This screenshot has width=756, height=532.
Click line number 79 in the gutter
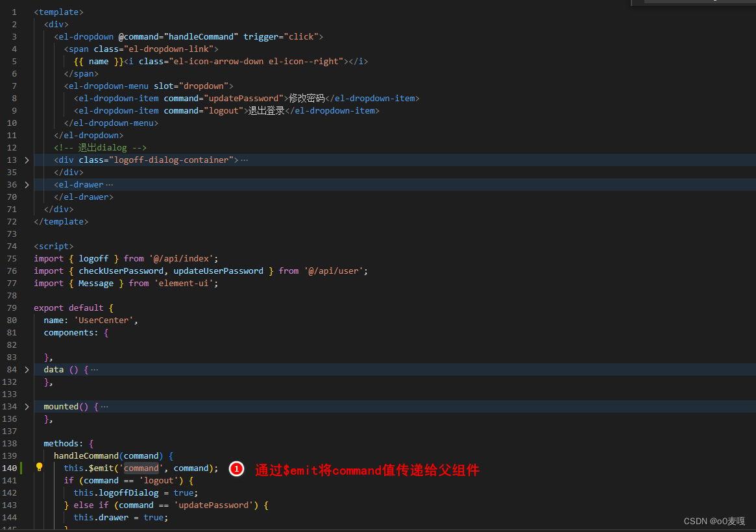pos(12,308)
